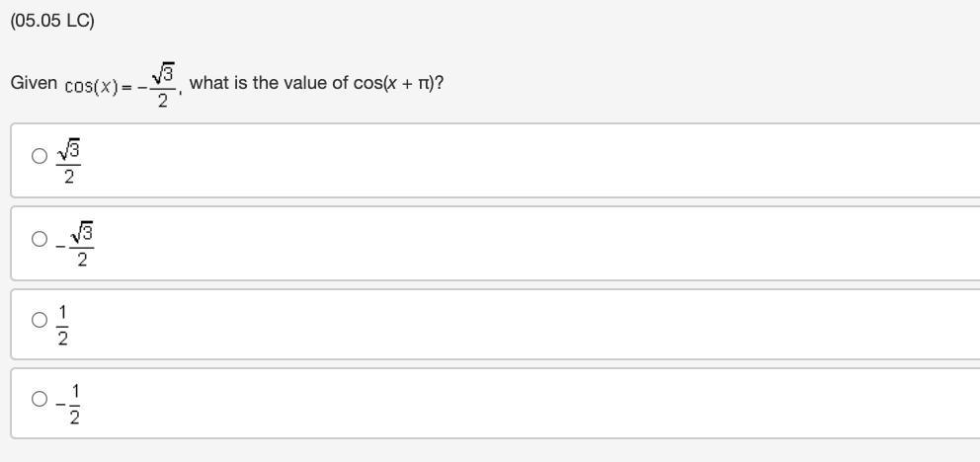This screenshot has width=980, height=462.
Task: Click empty space in the second answer box
Action: (x=494, y=243)
